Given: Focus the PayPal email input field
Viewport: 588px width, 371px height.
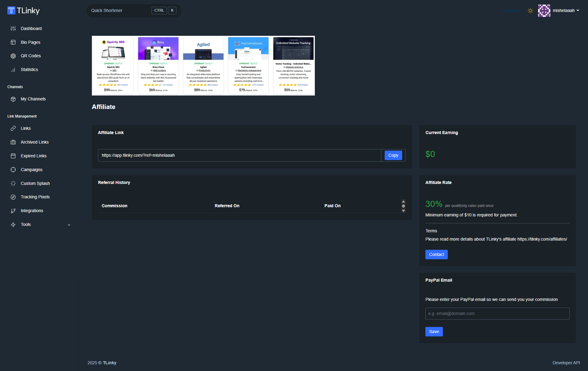Looking at the screenshot, I should [x=497, y=314].
